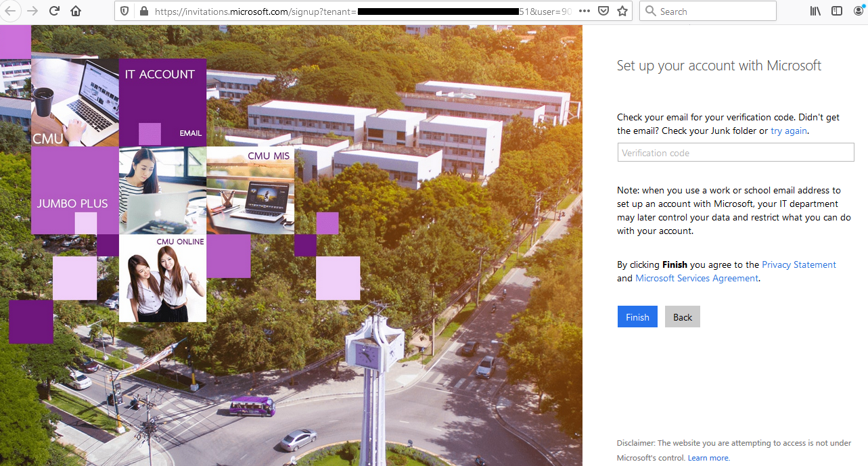Click inside the Verification code field
The height and width of the screenshot is (466, 868).
735,153
